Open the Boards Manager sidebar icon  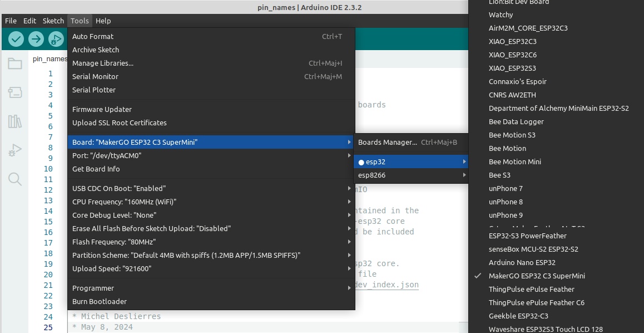[x=15, y=92]
